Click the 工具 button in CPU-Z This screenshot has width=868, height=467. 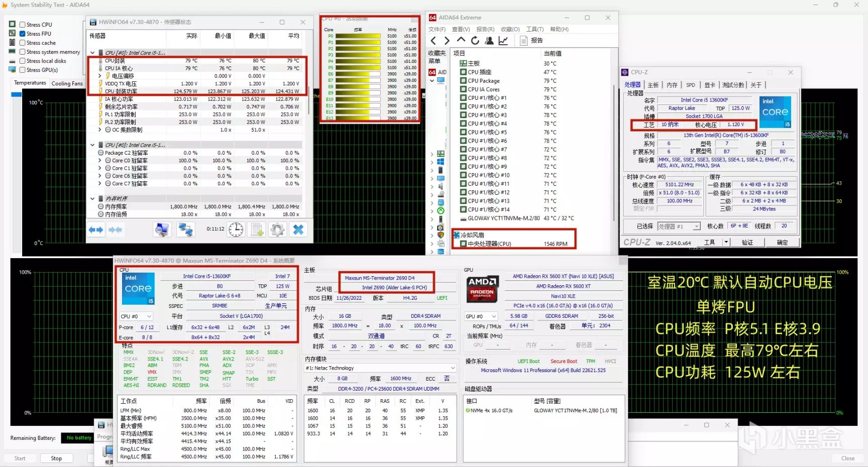(x=709, y=242)
